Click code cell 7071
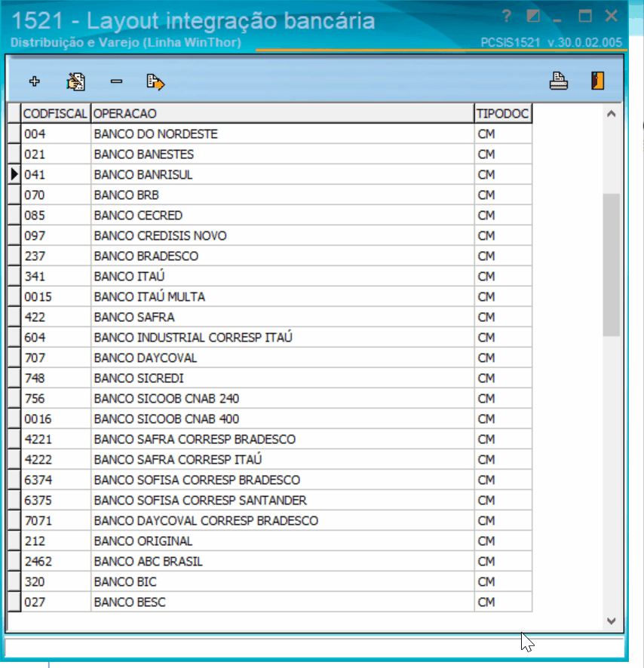Image resolution: width=644 pixels, height=668 pixels. click(56, 520)
